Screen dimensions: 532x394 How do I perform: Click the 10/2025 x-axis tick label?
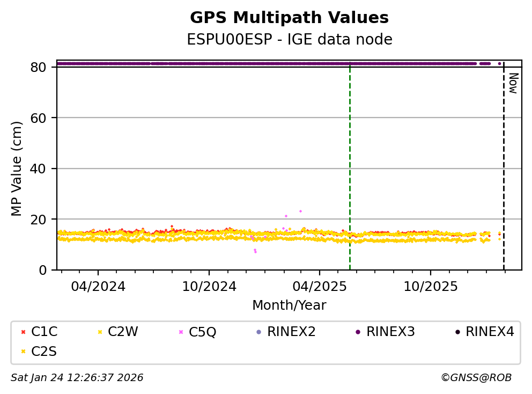click(431, 287)
